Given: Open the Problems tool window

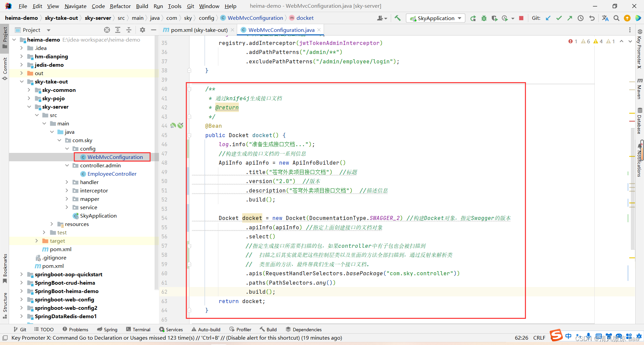Looking at the screenshot, I should click(75, 330).
